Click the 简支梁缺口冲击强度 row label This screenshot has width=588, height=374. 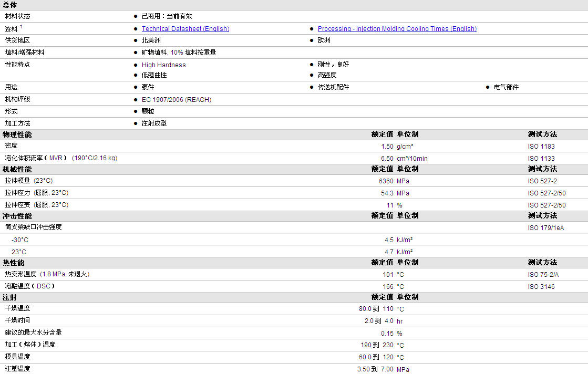(34, 227)
